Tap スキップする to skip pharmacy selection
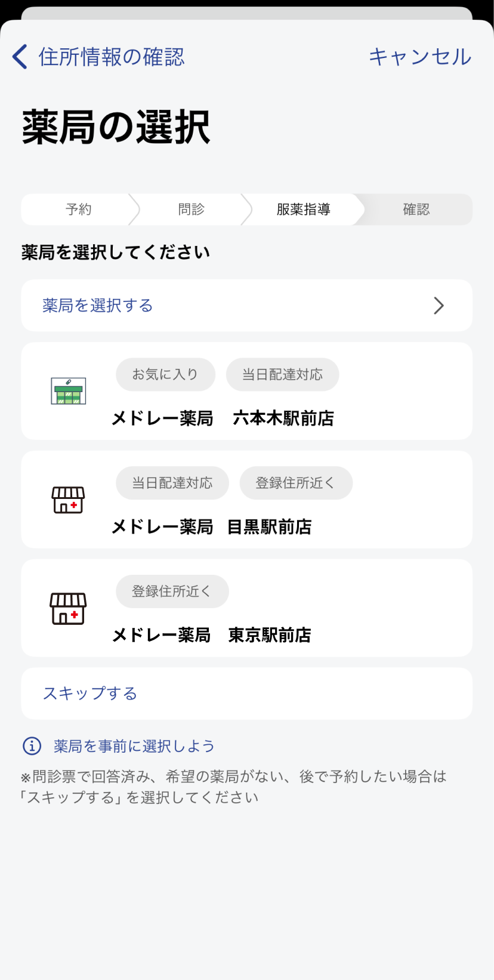 [90, 694]
